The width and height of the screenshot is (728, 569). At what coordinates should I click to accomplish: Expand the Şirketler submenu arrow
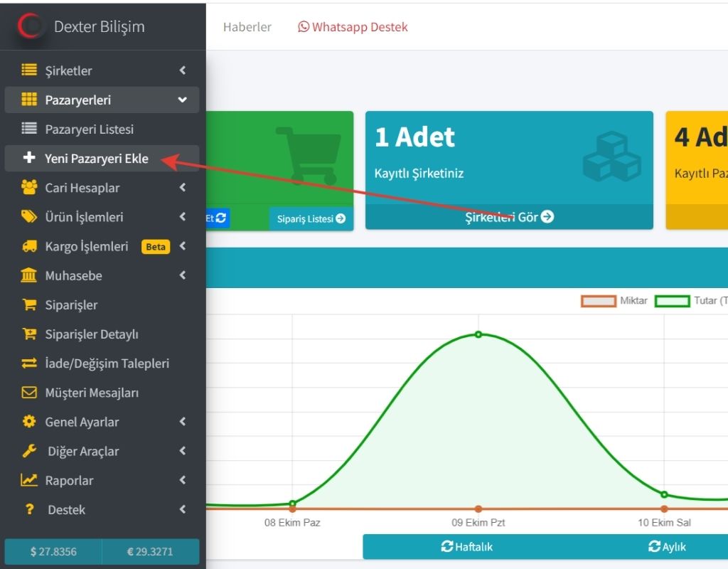183,70
